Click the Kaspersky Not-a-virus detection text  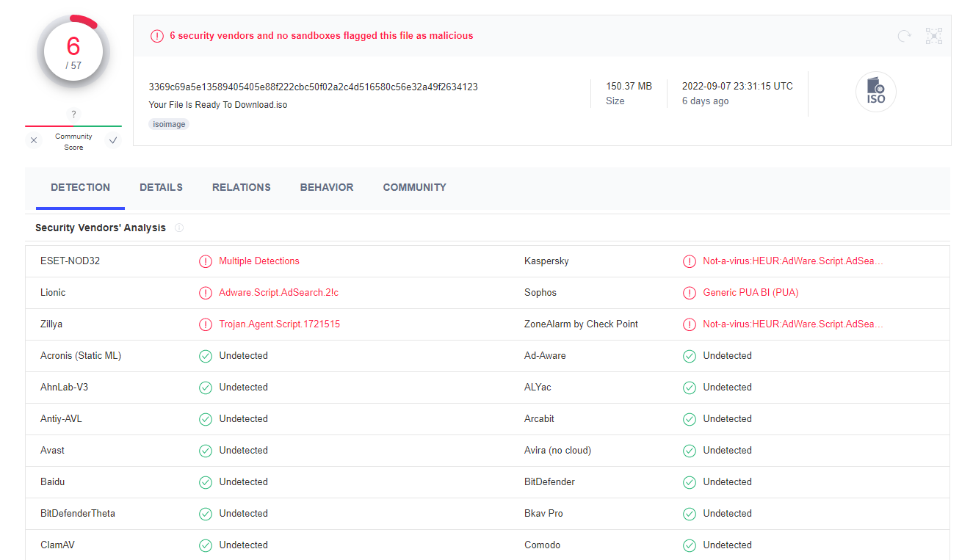(x=792, y=261)
